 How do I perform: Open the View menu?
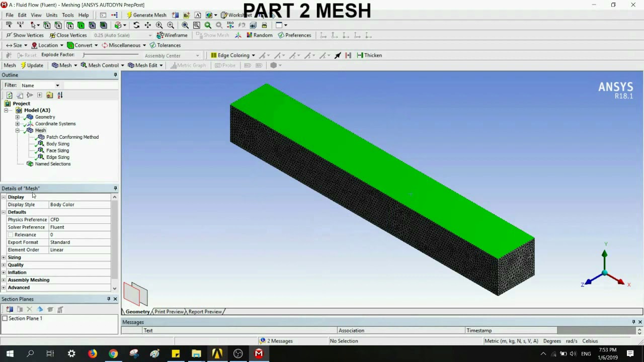[x=36, y=15]
